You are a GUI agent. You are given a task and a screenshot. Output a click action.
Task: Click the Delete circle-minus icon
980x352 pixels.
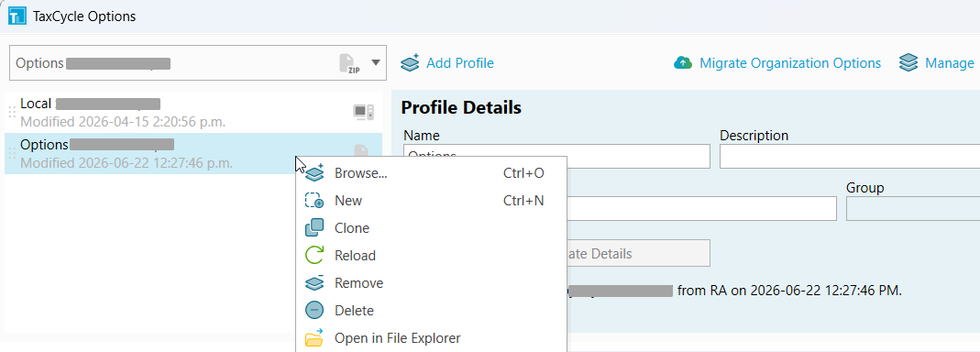pyautogui.click(x=314, y=311)
